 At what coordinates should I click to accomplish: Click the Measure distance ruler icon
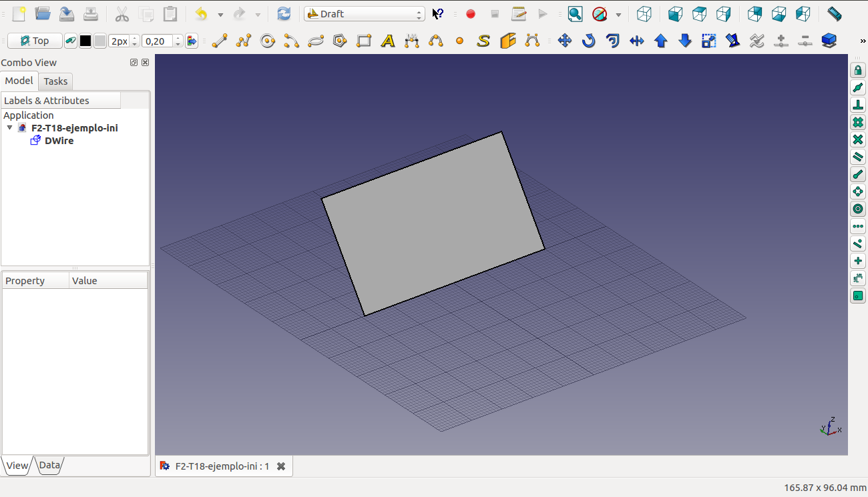click(834, 14)
